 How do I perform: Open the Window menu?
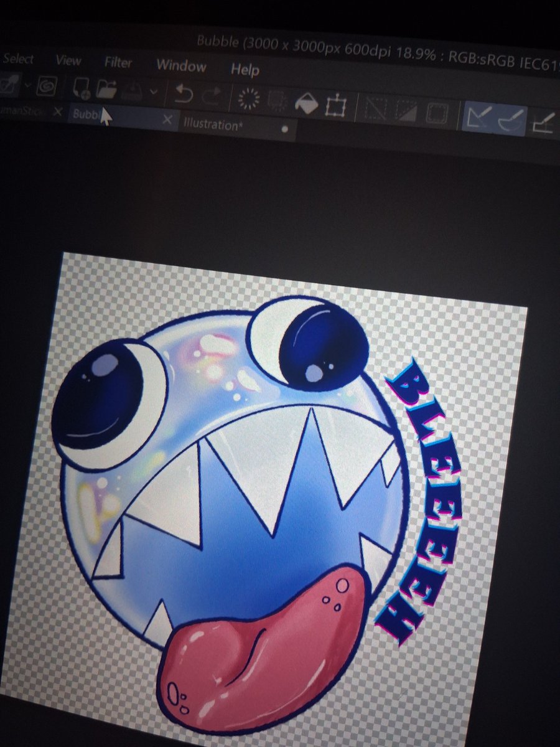click(181, 65)
